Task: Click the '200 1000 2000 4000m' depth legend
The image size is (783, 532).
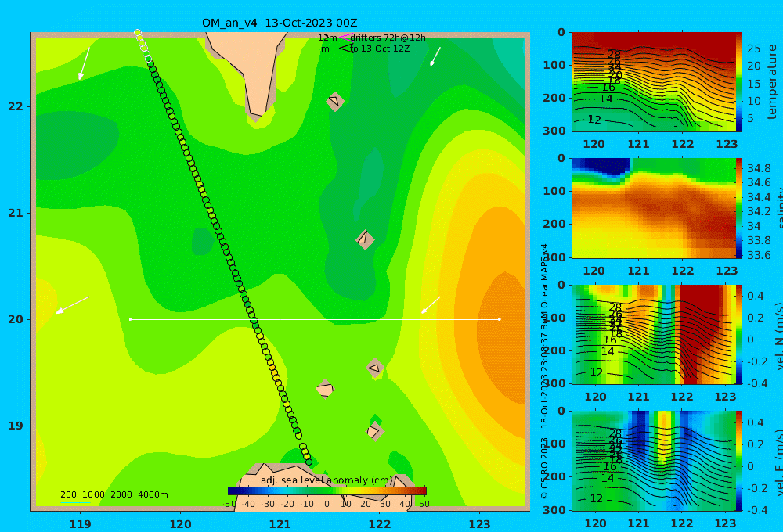Action: pyautogui.click(x=114, y=494)
